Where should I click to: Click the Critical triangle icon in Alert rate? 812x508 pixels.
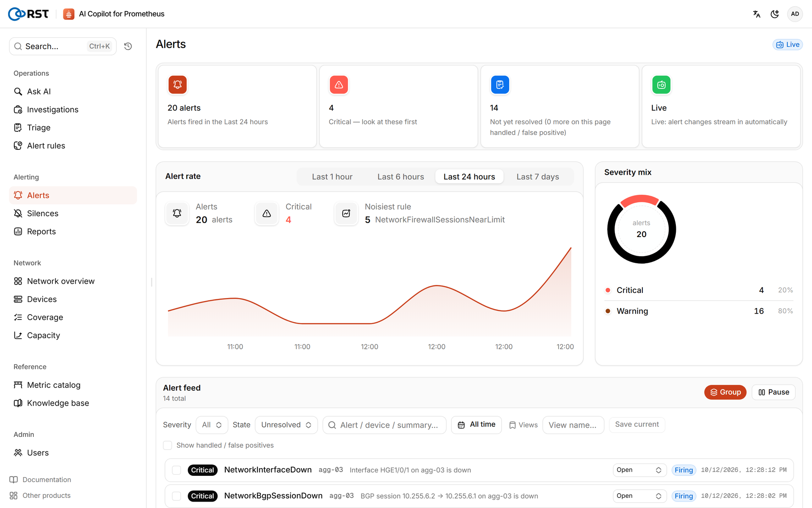[x=267, y=213]
